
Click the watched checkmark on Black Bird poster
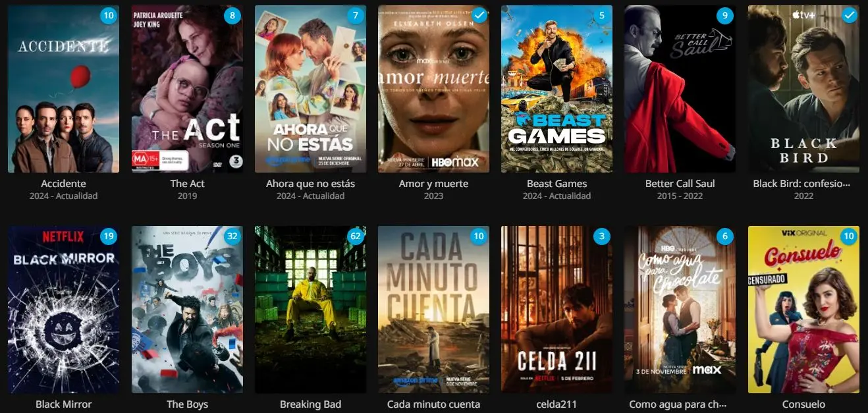(x=849, y=14)
